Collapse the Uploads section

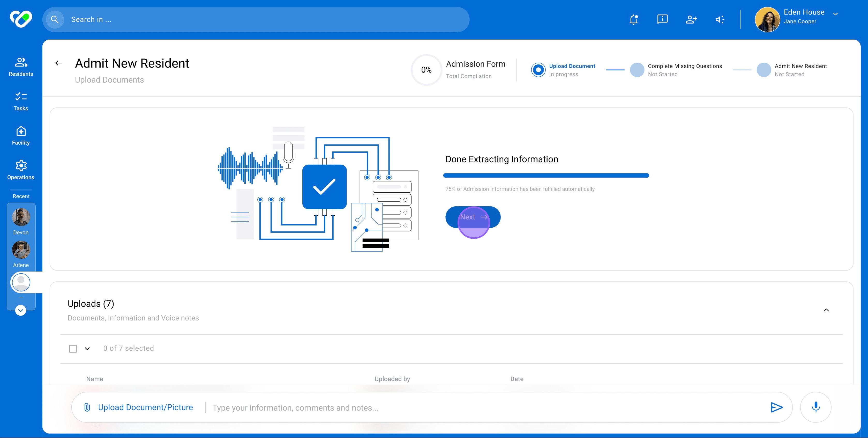click(x=826, y=310)
